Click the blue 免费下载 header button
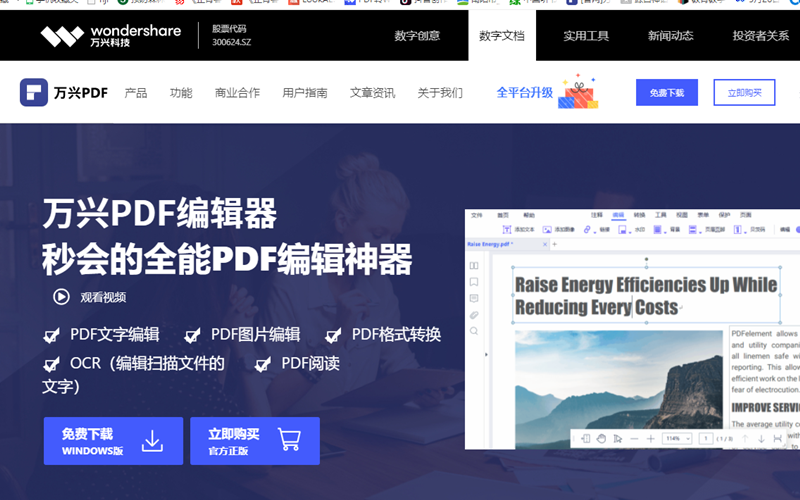The width and height of the screenshot is (800, 500). pos(667,93)
